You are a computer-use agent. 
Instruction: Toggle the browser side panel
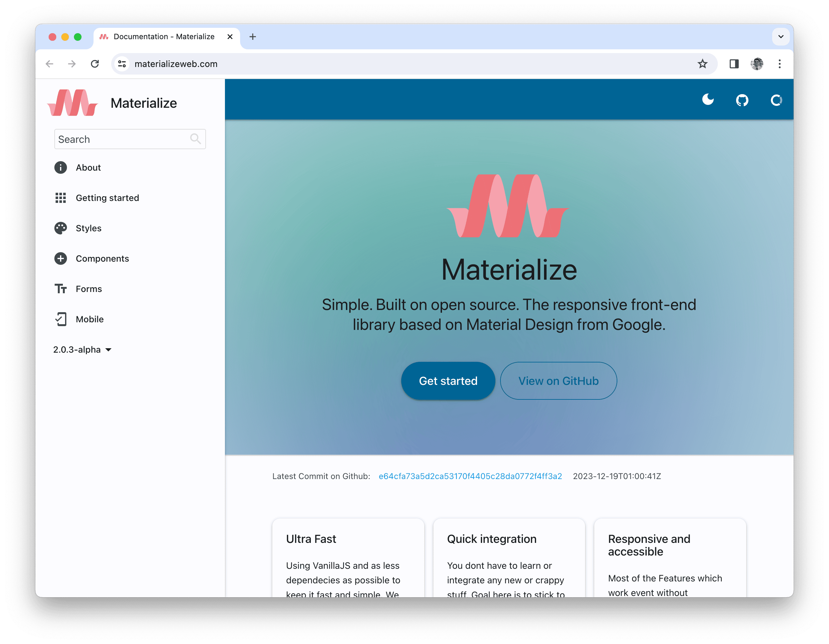click(734, 64)
